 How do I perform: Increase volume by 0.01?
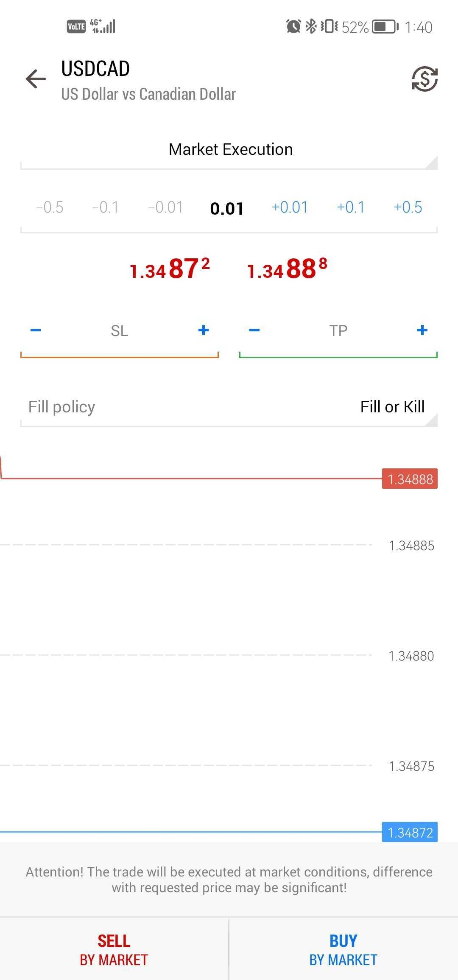pyautogui.click(x=290, y=207)
